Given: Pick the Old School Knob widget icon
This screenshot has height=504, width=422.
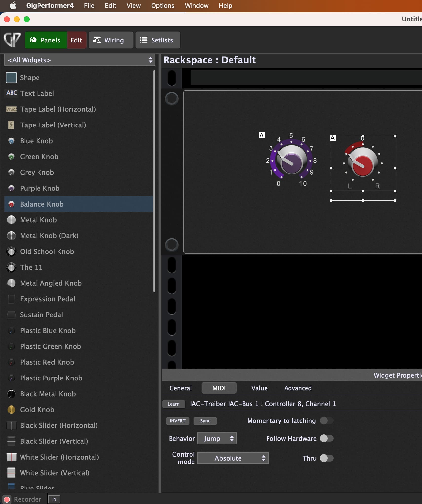Looking at the screenshot, I should click(11, 252).
